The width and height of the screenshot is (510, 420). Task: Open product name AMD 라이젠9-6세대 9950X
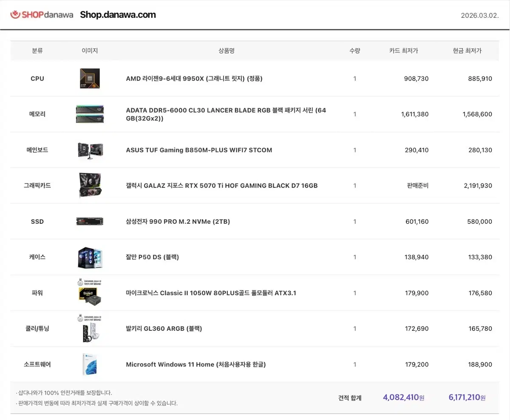coord(194,79)
